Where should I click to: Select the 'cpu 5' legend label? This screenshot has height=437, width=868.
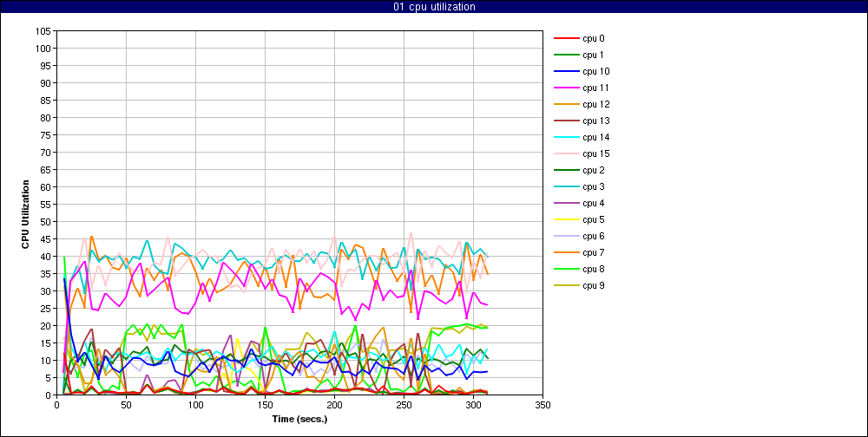click(593, 219)
